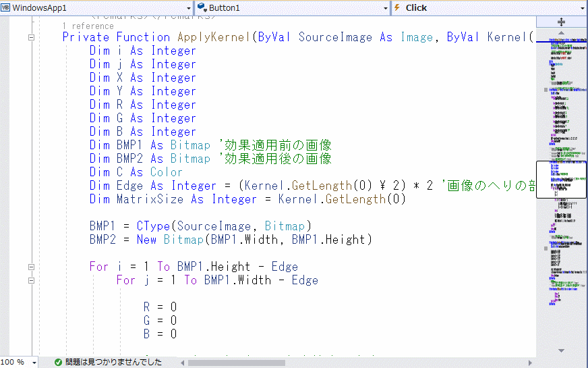Open the WindowsApp1 project dropdown
Viewport: 588px width, 368px height.
[187, 7]
